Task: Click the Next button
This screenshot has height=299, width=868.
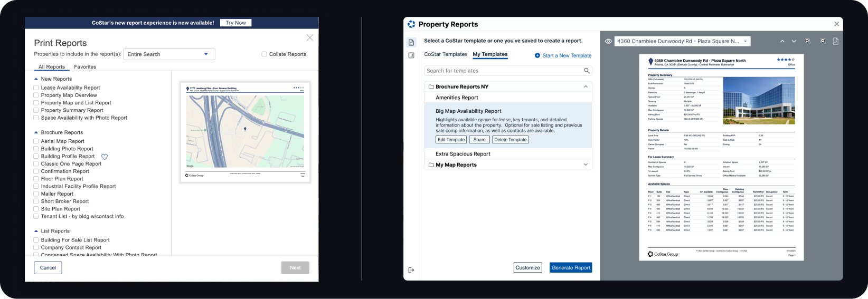Action: coord(295,268)
